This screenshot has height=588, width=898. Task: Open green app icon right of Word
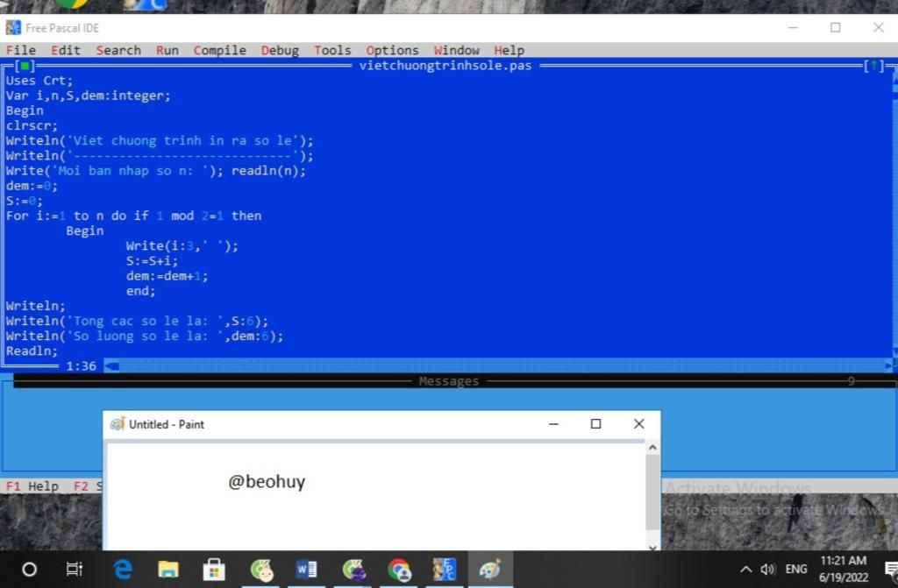coord(353,569)
